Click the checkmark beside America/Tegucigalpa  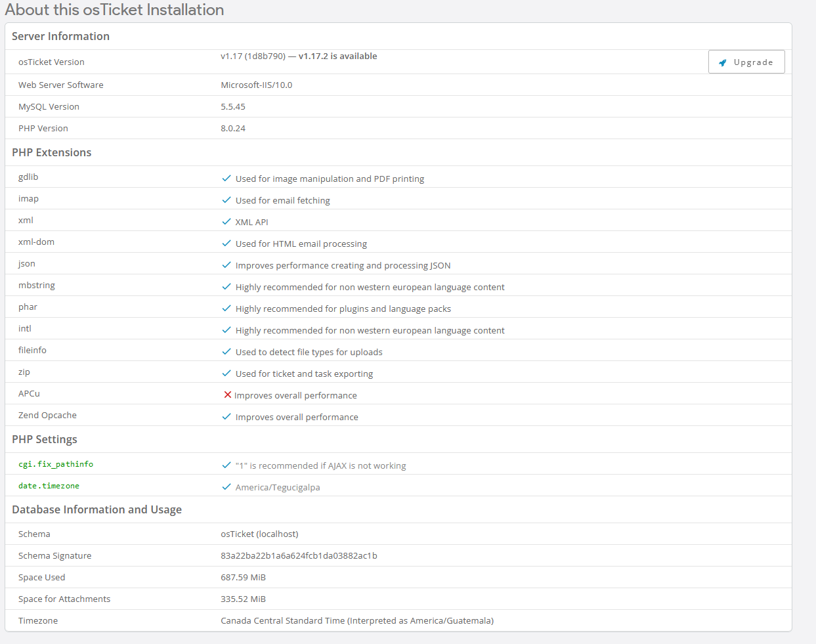click(x=226, y=487)
